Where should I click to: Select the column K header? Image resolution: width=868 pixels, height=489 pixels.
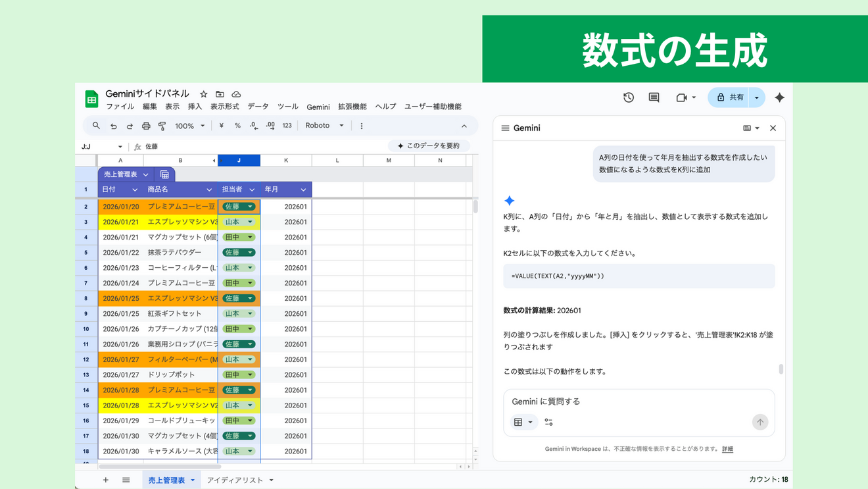[x=286, y=161]
